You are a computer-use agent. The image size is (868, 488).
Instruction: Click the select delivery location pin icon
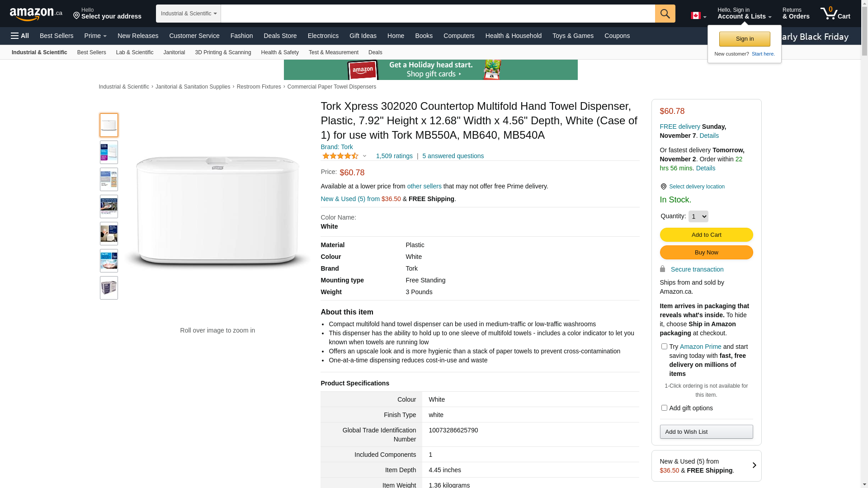[663, 187]
